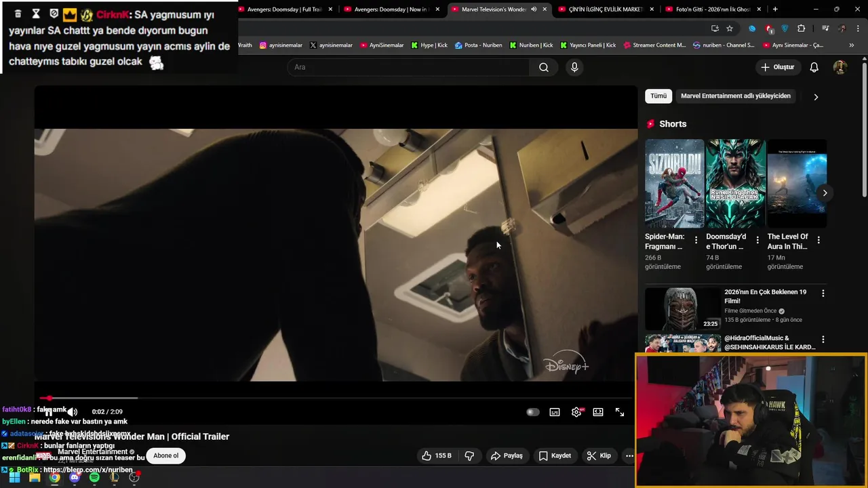
Task: Open Hype | Kick bookmark
Action: tap(429, 45)
